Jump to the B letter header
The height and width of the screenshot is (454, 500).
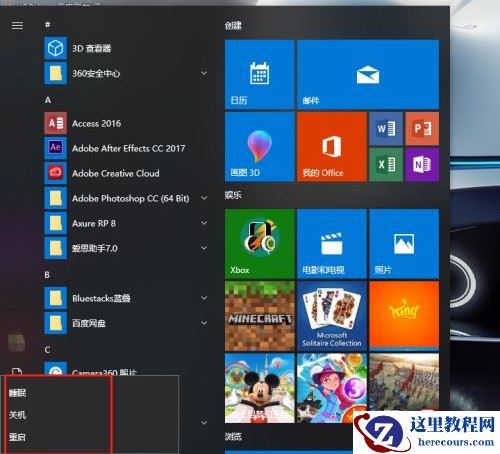[x=47, y=275]
